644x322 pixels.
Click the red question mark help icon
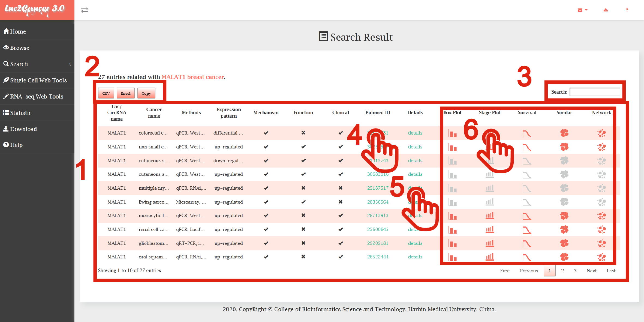coord(627,10)
